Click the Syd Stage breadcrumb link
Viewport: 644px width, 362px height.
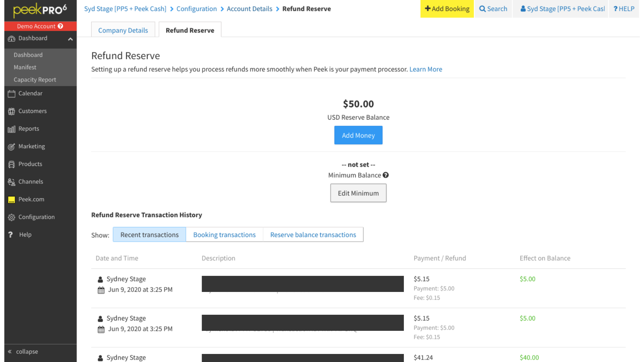[125, 9]
